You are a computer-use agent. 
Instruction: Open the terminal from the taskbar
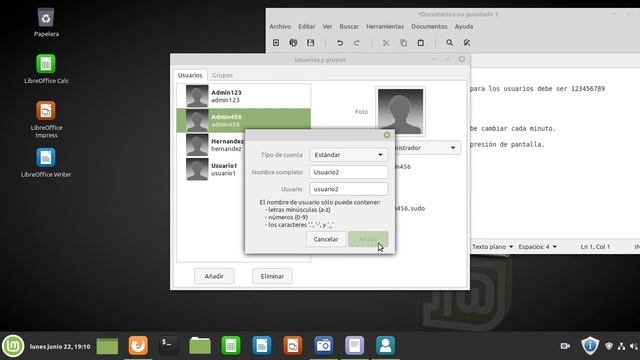pos(169,346)
